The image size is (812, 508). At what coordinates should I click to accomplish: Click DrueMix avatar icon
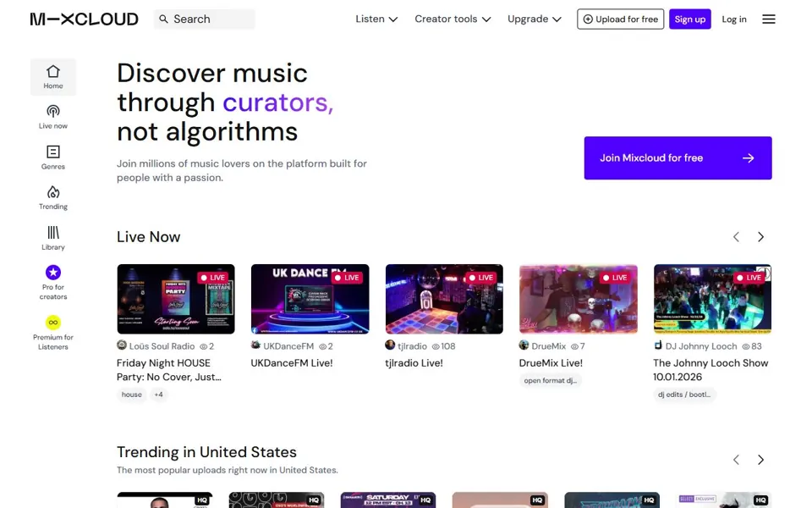coord(524,345)
